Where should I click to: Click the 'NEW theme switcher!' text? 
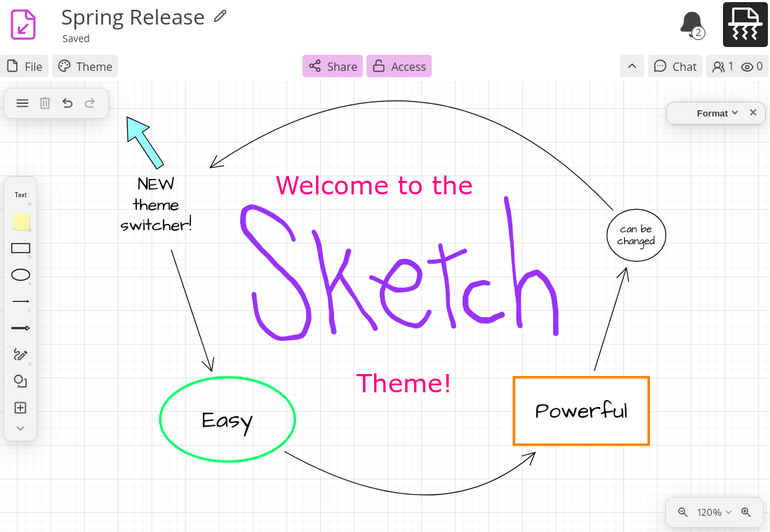pos(156,204)
